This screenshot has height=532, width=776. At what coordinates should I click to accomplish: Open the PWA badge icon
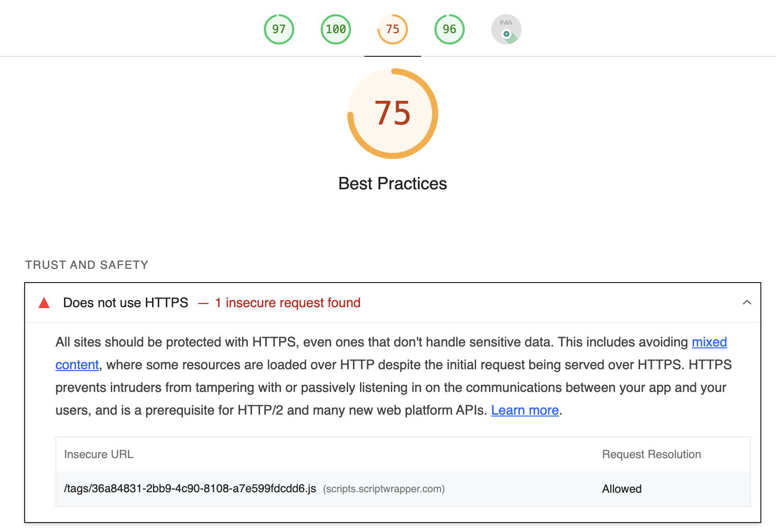click(506, 29)
